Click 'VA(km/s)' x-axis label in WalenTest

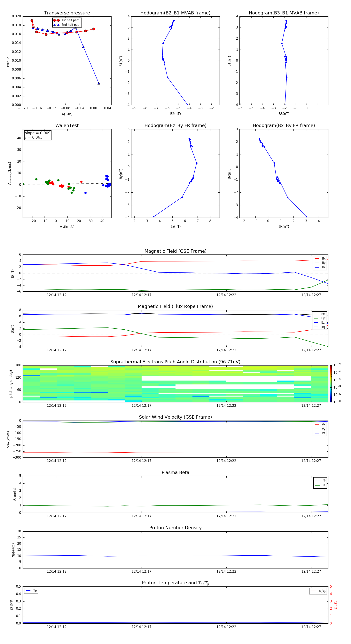click(67, 227)
